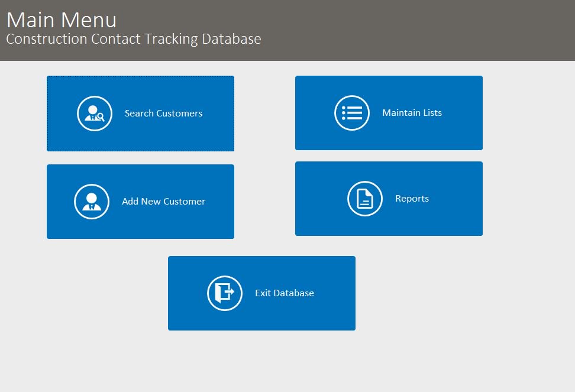This screenshot has width=575, height=392.
Task: Select the Add New Customer person icon
Action: (92, 201)
